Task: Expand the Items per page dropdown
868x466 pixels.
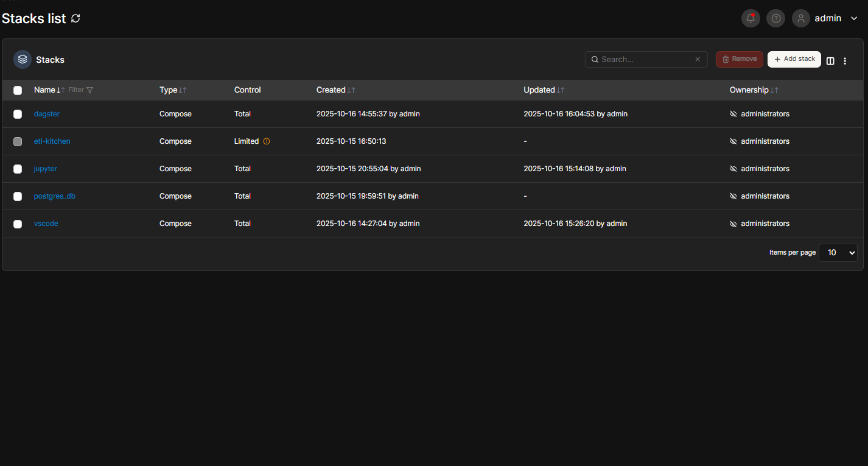Action: pos(838,252)
